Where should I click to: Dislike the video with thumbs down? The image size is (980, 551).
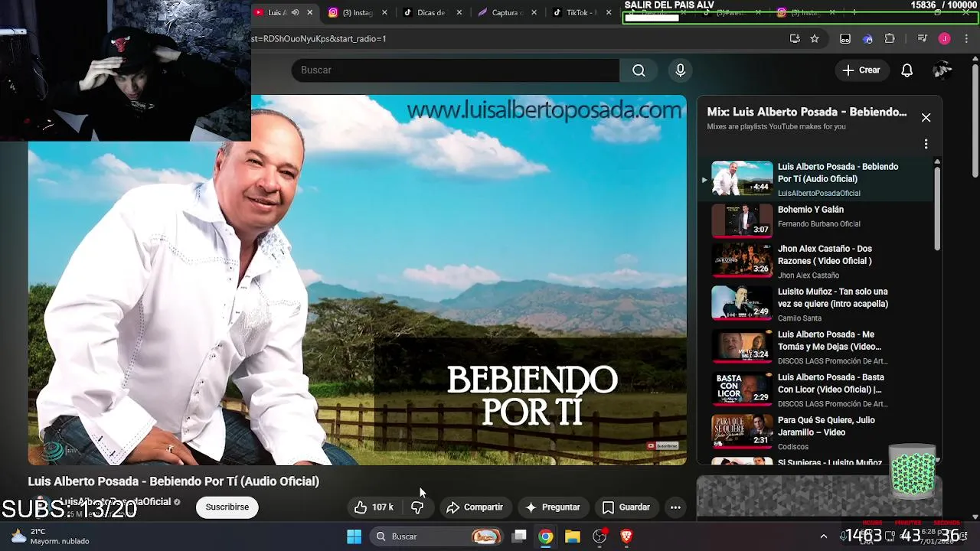pyautogui.click(x=417, y=507)
